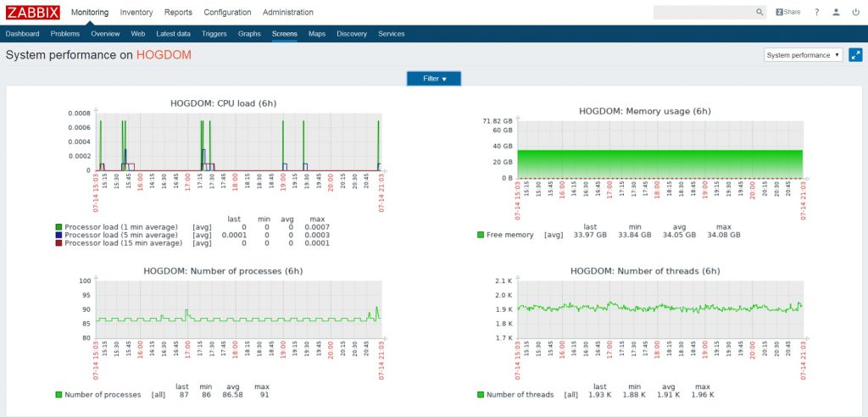
Task: Click the green 1 min average legend swatch
Action: (x=58, y=227)
